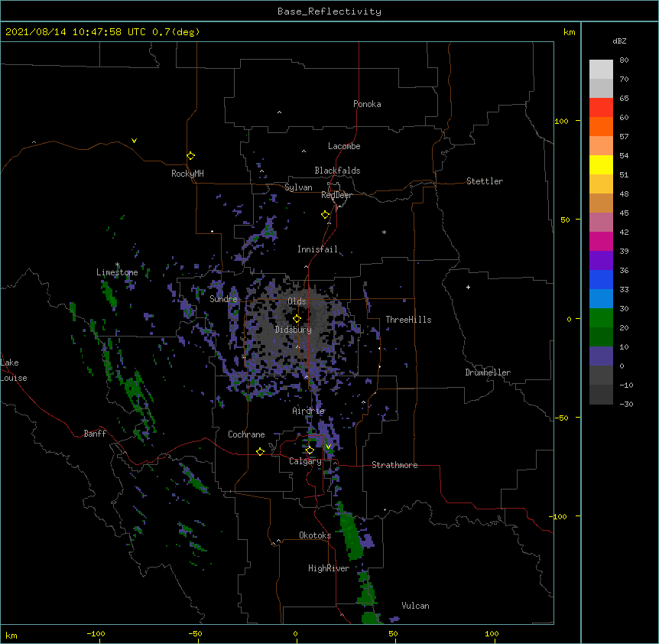Click the Olds town label

(x=297, y=301)
